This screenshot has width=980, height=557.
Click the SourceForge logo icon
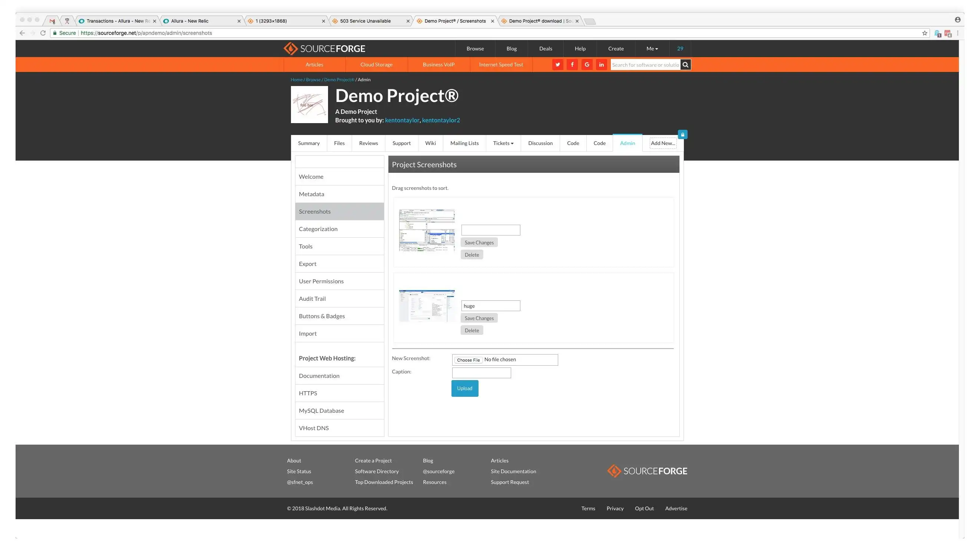pos(289,48)
